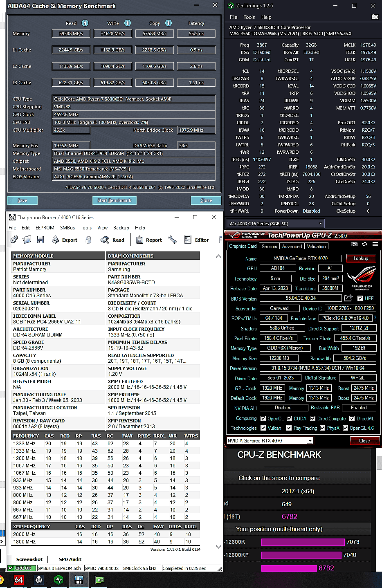Open the Editor in Thaiphoon Burner toolbar
This screenshot has width=382, height=588.
pos(197,240)
